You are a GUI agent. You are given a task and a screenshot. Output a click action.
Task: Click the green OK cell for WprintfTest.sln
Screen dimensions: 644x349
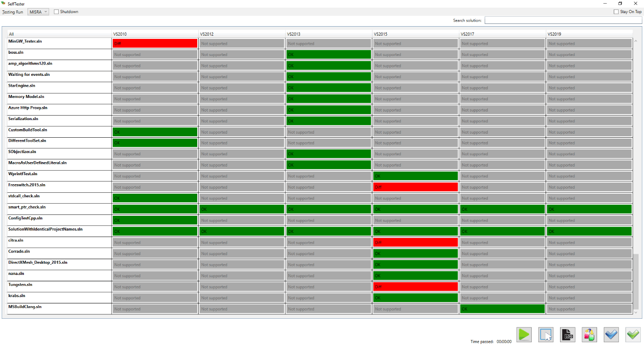click(416, 176)
